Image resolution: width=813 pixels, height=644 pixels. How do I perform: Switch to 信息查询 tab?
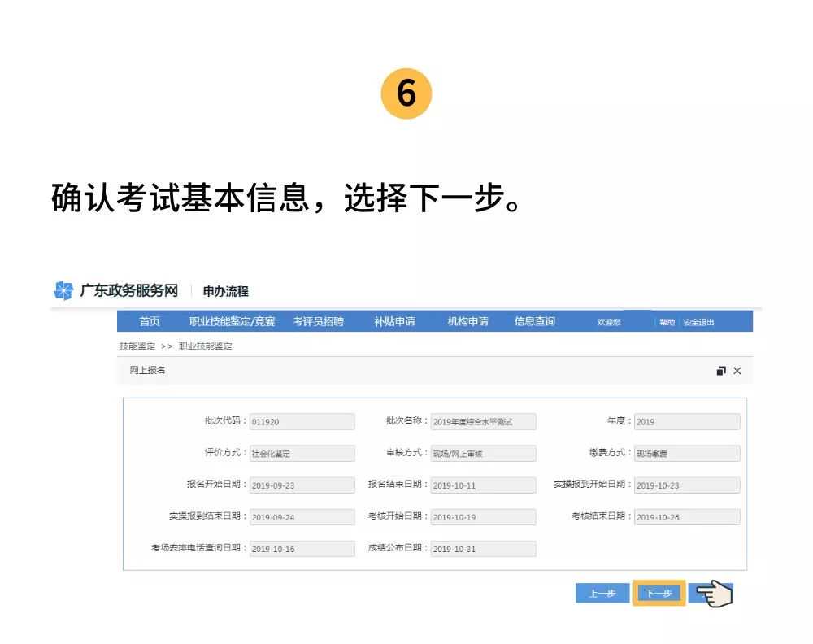point(534,322)
